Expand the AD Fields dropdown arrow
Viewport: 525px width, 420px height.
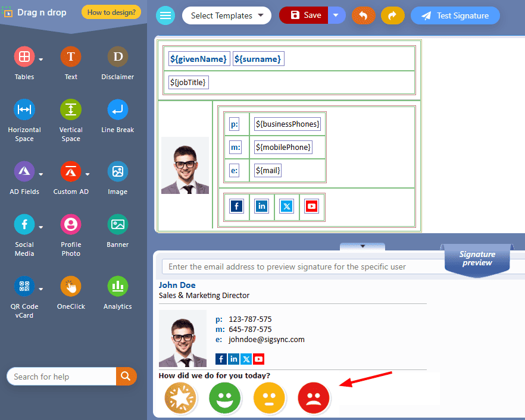tap(41, 174)
